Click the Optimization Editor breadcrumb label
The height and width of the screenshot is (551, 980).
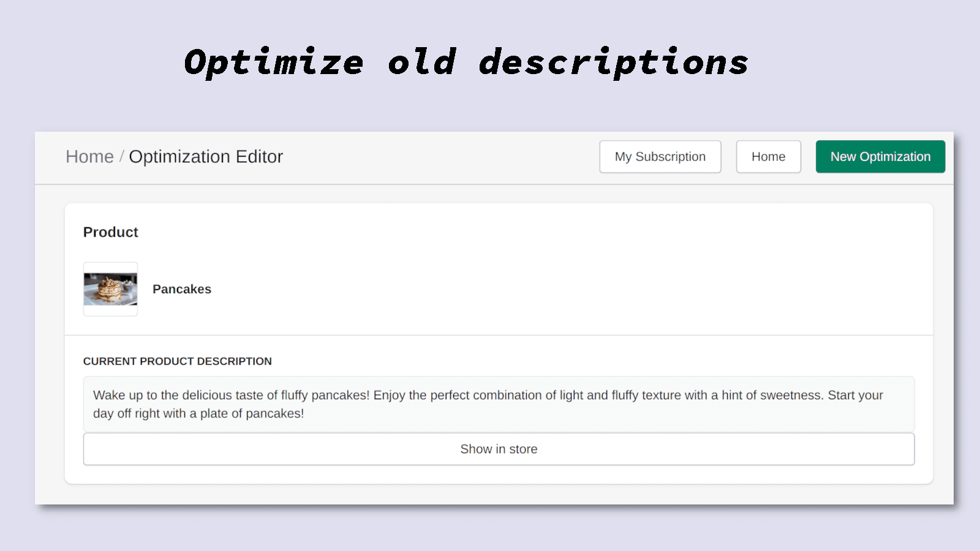[206, 157]
